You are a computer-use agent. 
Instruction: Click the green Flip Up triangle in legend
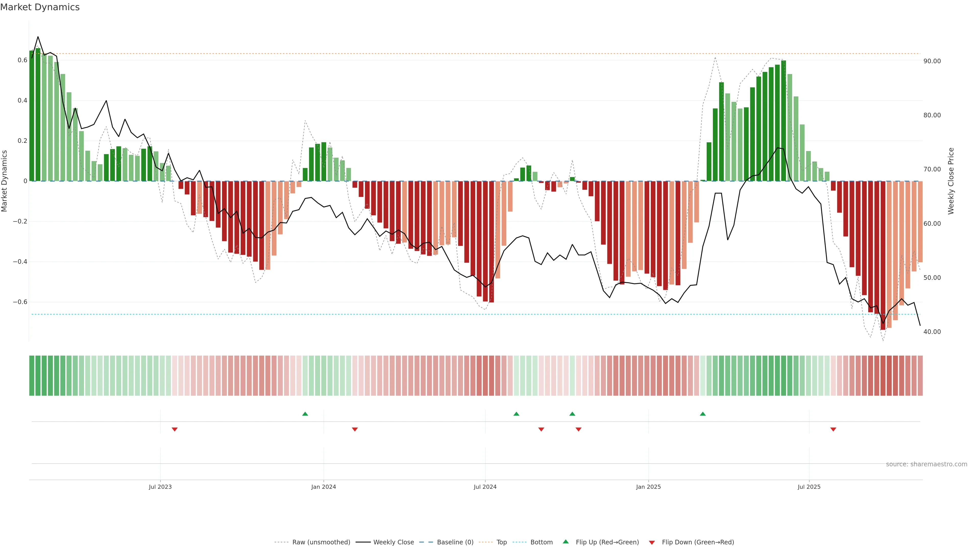click(566, 542)
